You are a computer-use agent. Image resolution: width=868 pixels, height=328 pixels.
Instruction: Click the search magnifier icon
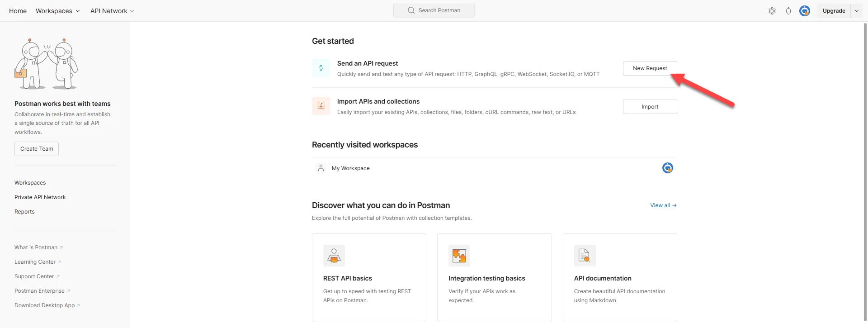tap(411, 10)
